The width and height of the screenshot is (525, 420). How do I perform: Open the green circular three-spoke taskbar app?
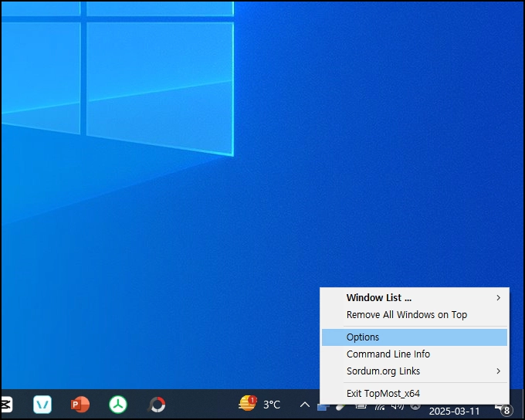point(118,405)
